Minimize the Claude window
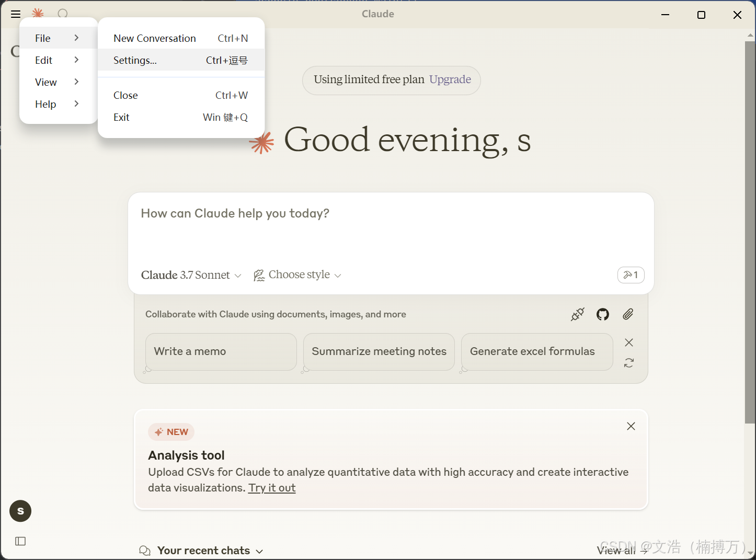The image size is (756, 560). [665, 15]
